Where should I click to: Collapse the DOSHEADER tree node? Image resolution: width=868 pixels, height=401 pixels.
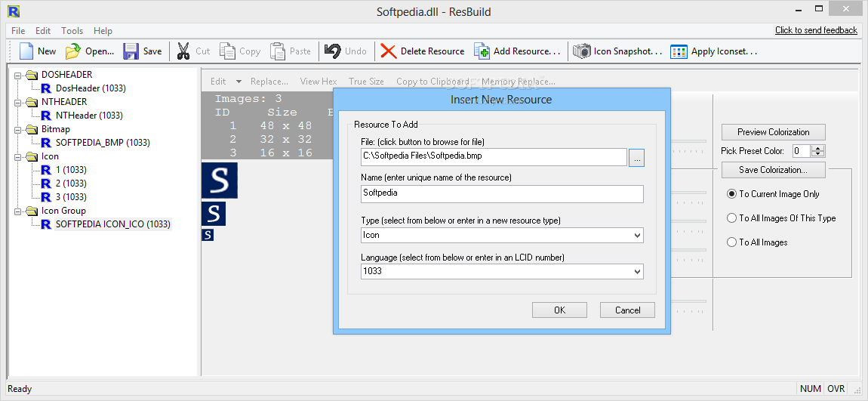coord(17,75)
